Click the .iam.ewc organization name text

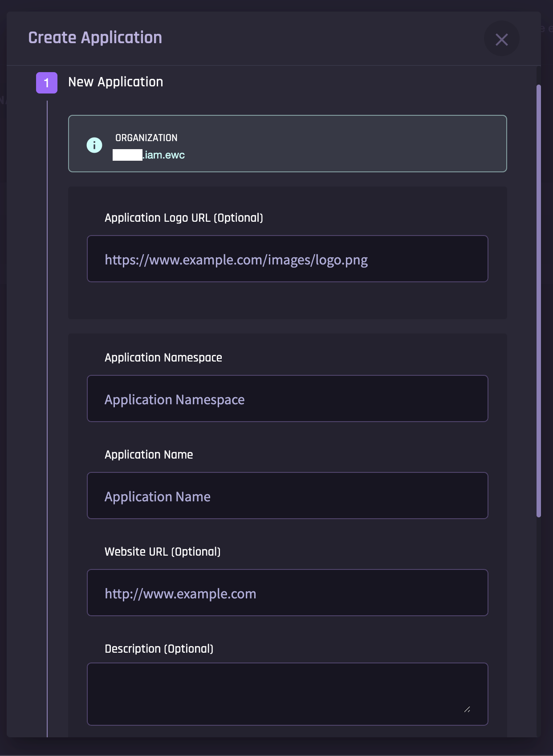pyautogui.click(x=163, y=155)
